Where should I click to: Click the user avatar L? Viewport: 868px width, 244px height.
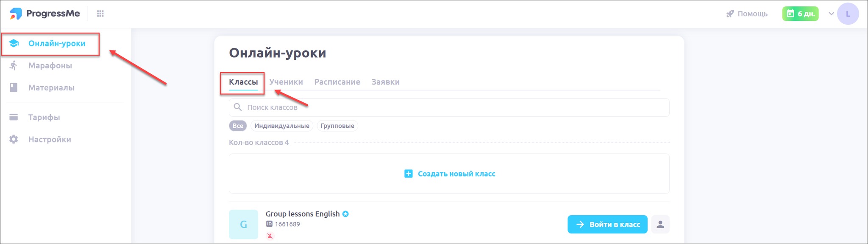click(848, 14)
